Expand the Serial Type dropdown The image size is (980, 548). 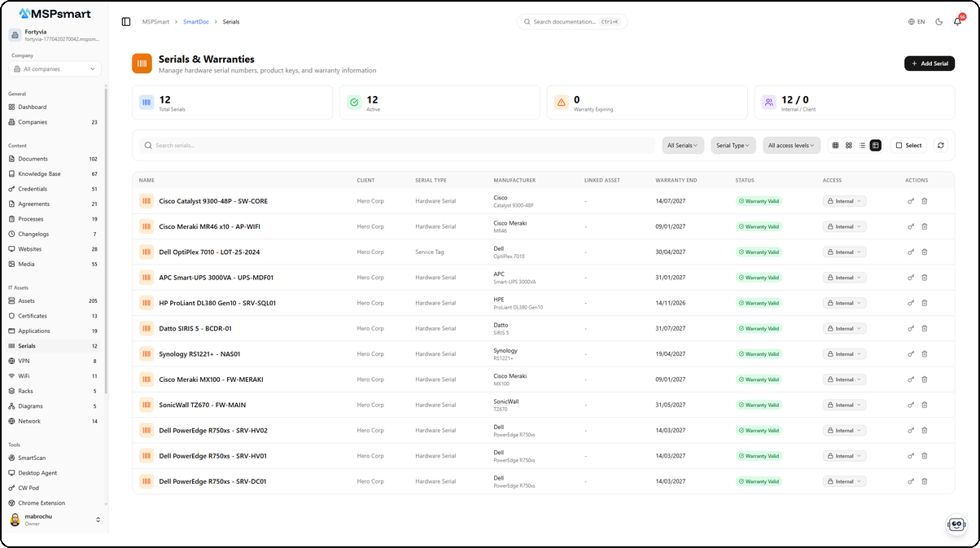point(733,146)
